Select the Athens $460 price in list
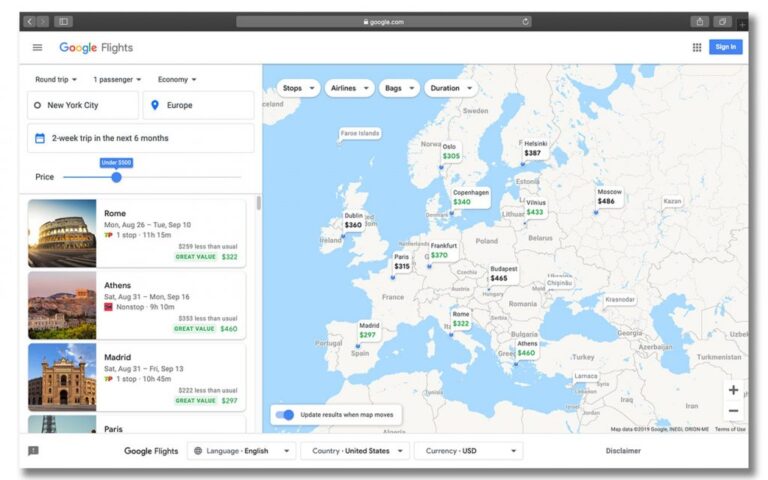The width and height of the screenshot is (768, 480). coord(229,329)
